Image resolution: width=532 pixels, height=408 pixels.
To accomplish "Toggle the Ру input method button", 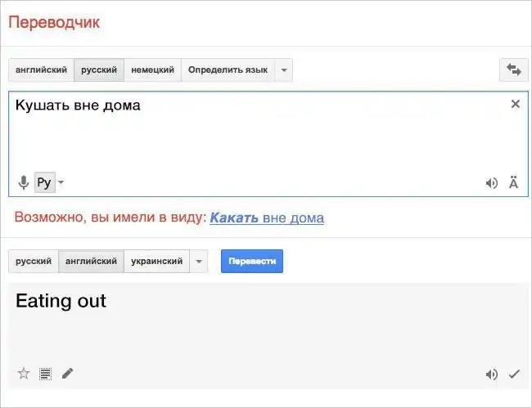I will pos(44,182).
